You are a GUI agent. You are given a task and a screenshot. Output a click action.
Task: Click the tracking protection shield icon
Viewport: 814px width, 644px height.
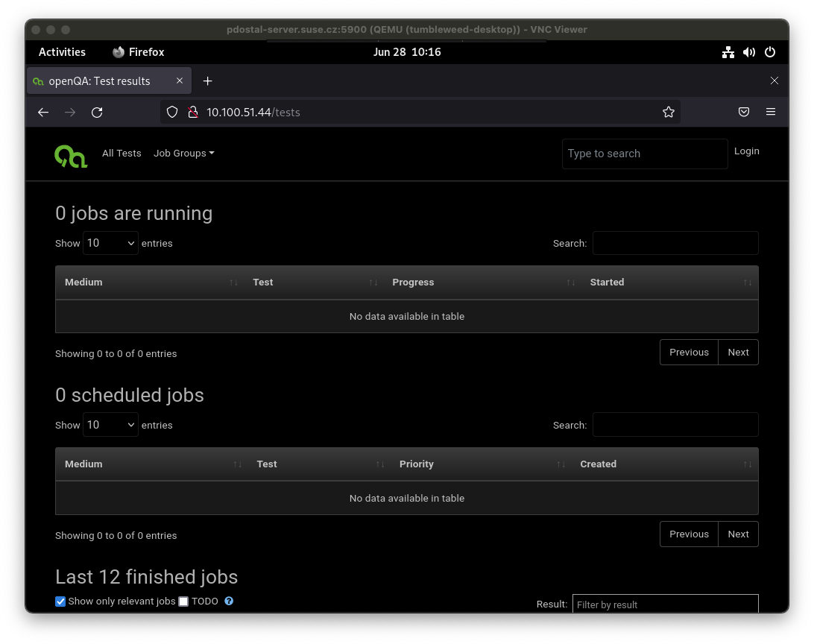[x=172, y=112]
